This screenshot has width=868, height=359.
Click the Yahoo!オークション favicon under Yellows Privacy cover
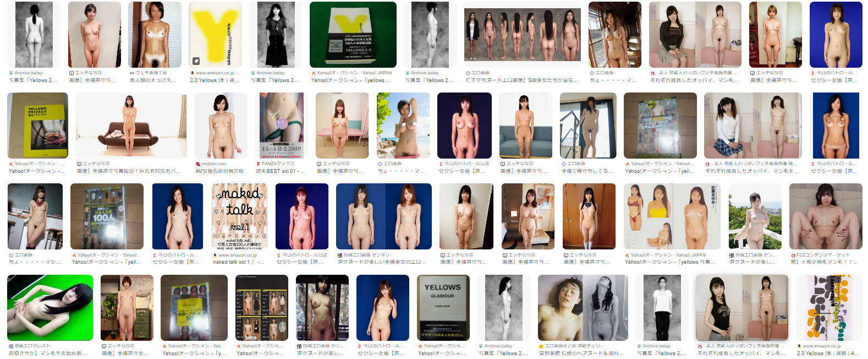point(11,164)
